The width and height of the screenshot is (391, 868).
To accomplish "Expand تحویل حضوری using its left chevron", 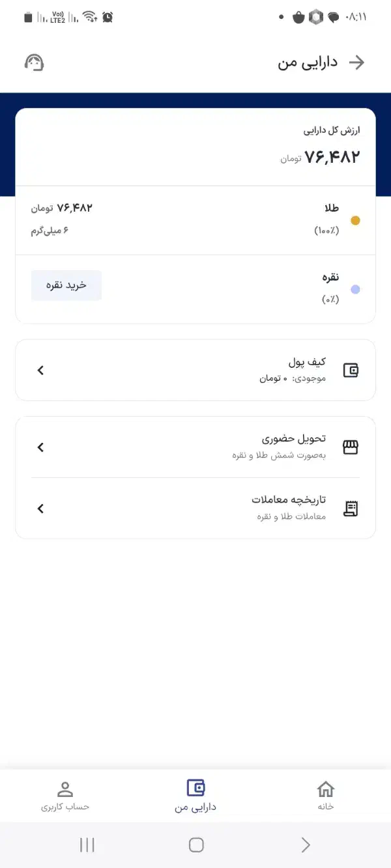I will [40, 447].
